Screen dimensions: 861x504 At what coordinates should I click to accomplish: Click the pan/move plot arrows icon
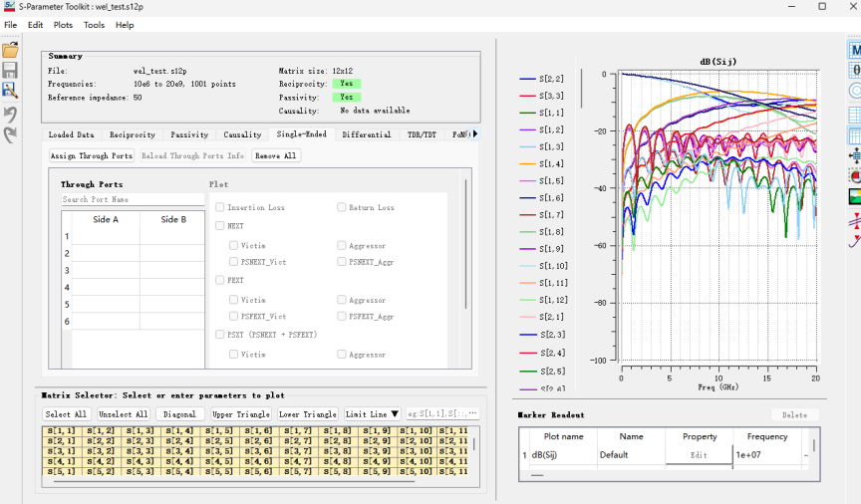[855, 156]
